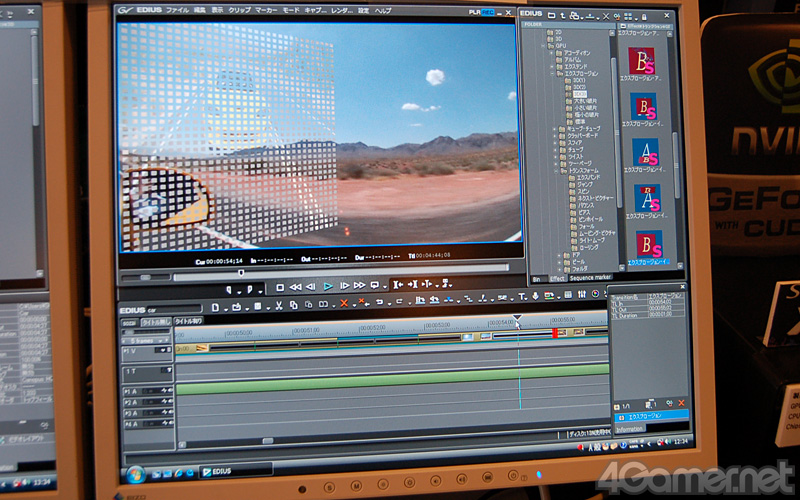Open the Vectorscope color wheel icon

[x=595, y=294]
